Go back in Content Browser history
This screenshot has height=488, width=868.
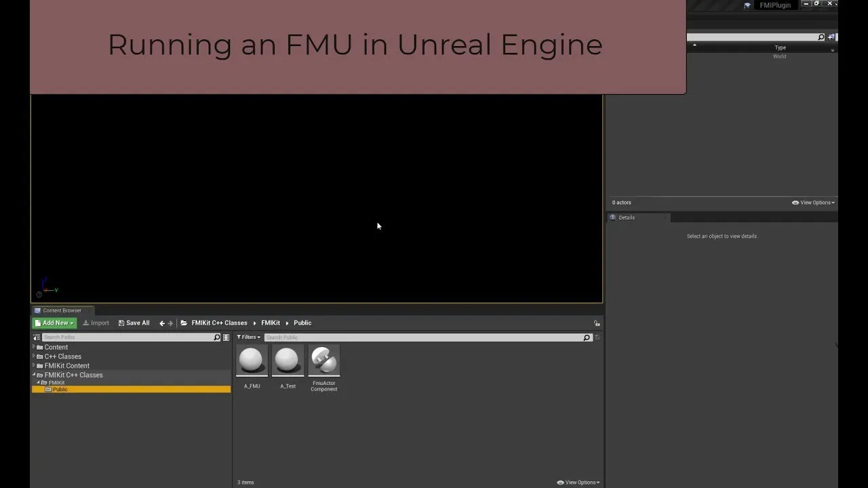[162, 323]
